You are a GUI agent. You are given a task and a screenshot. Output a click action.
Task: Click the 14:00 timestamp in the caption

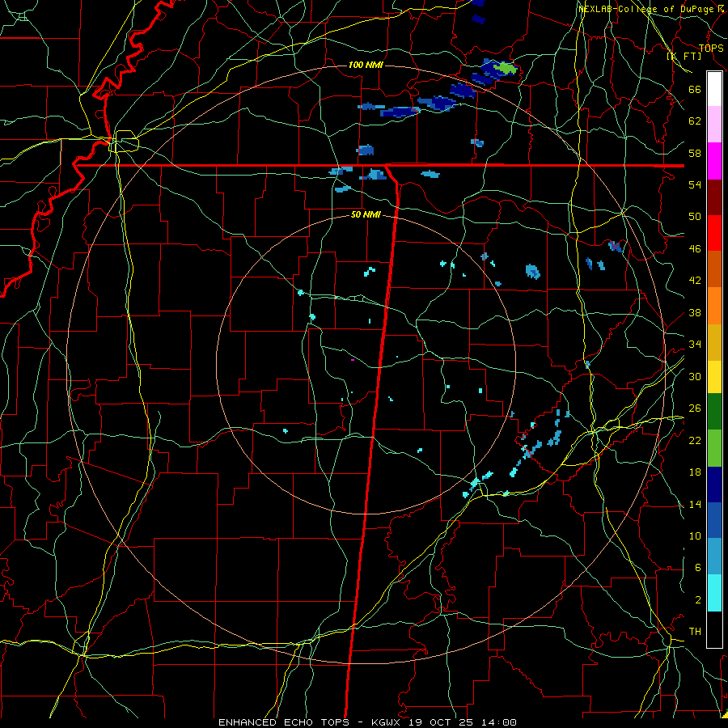click(501, 722)
